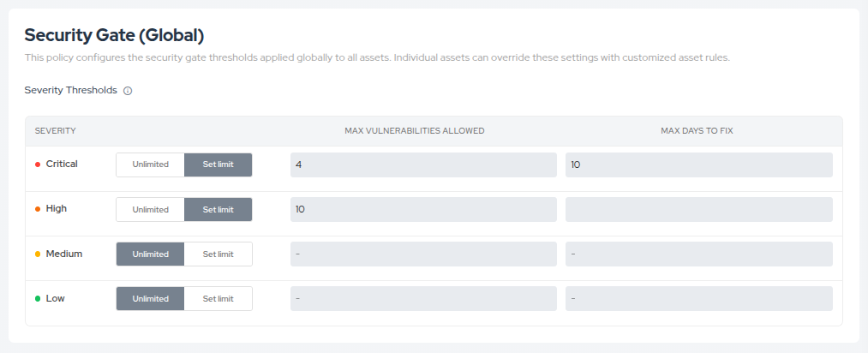Click the green Low severity dot
The height and width of the screenshot is (353, 868).
(x=38, y=299)
